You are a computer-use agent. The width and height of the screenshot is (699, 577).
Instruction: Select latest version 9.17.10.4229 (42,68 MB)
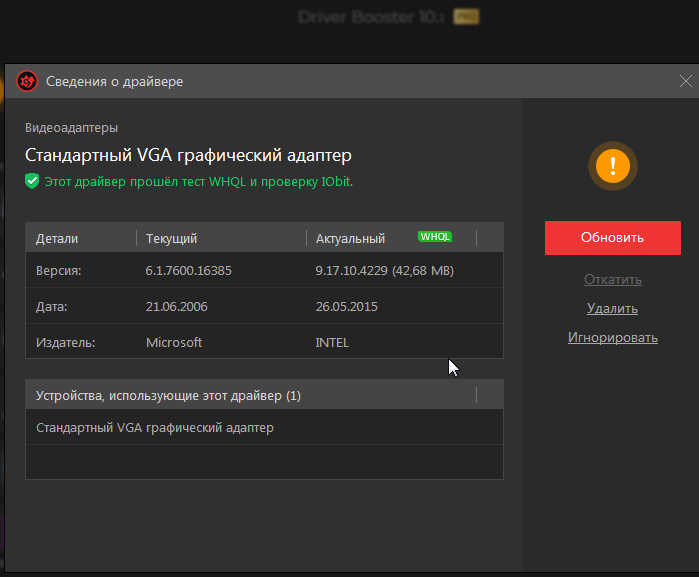(384, 271)
